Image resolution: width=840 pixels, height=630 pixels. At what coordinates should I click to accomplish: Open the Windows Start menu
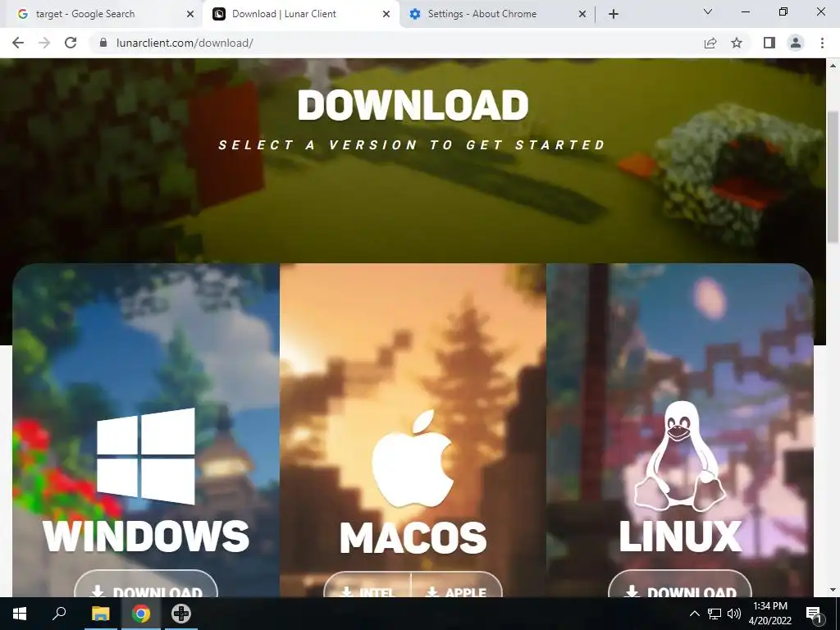(20, 614)
